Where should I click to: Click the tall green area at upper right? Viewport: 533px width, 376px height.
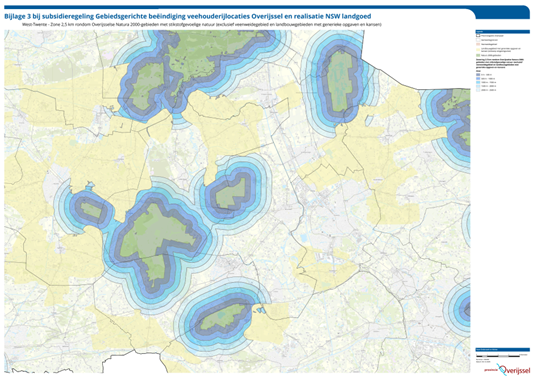tap(341, 82)
